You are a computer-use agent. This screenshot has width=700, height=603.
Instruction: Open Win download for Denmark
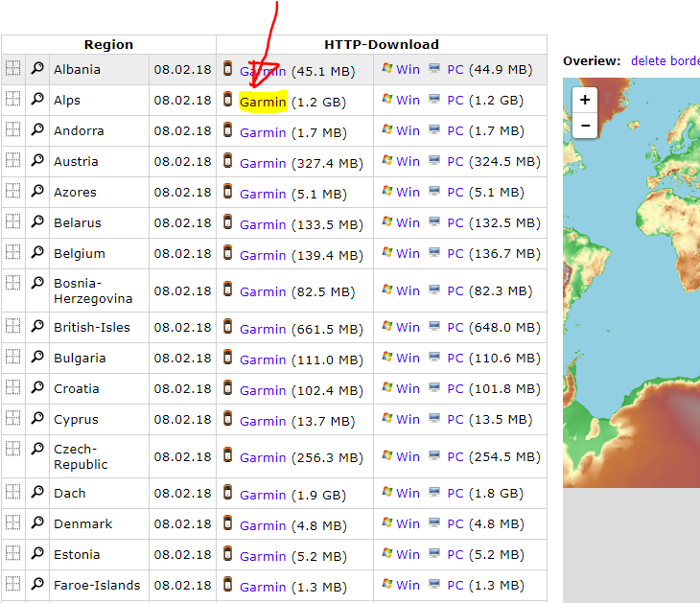pos(408,523)
